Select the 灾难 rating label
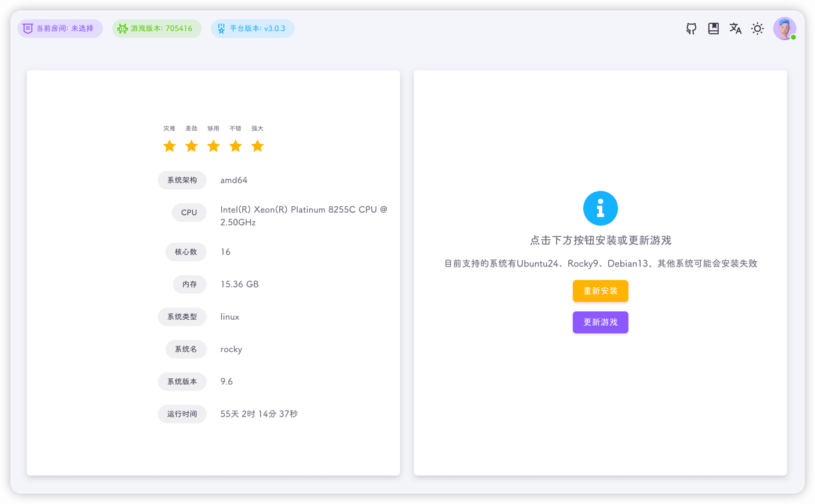 (x=169, y=128)
